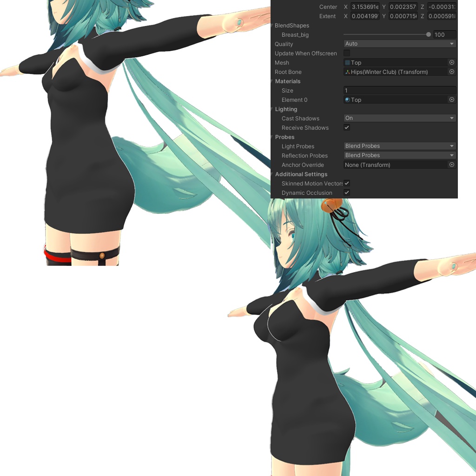
Task: Open the Element 0 material object picker
Action: pyautogui.click(x=451, y=99)
